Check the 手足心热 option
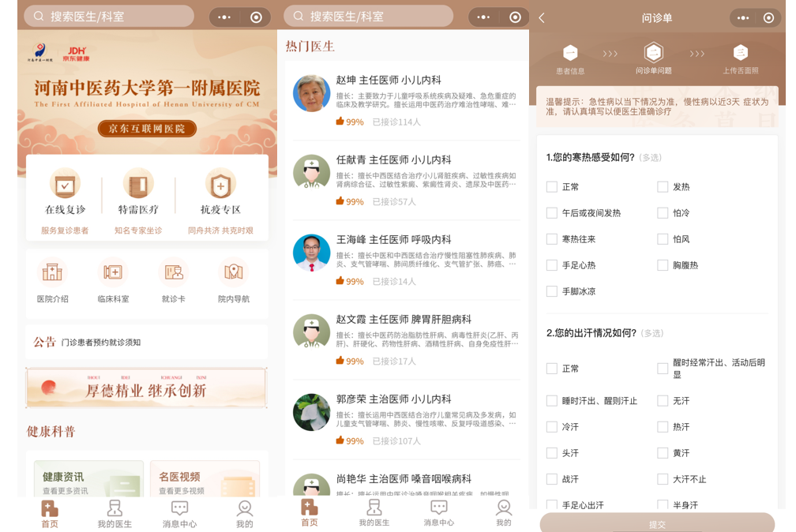Screen dimensions: 796x532 point(552,265)
